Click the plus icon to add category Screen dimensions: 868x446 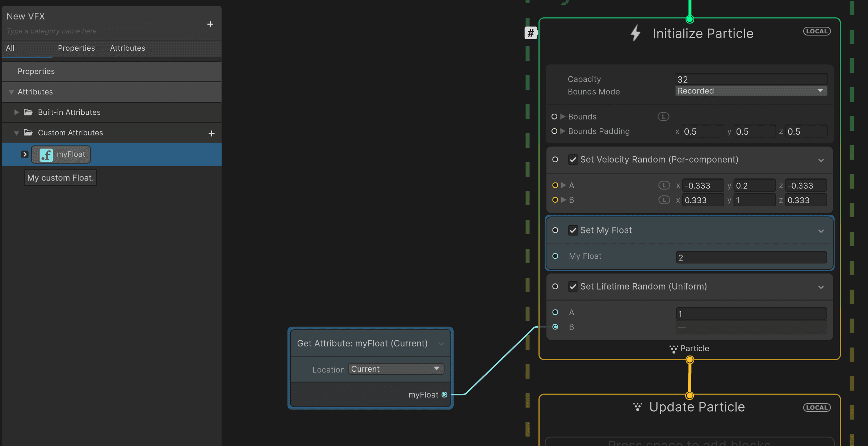pyautogui.click(x=210, y=24)
